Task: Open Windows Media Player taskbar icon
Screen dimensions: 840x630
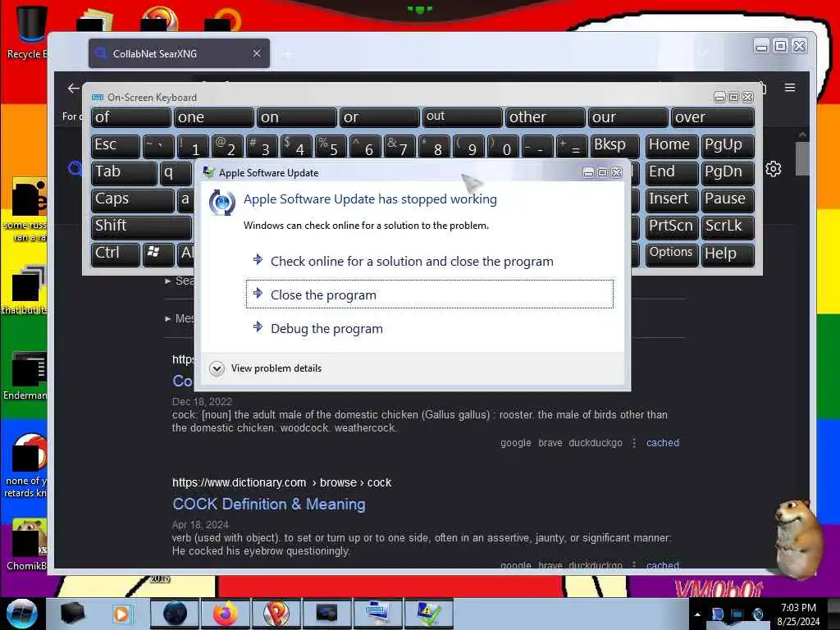Action: click(121, 614)
